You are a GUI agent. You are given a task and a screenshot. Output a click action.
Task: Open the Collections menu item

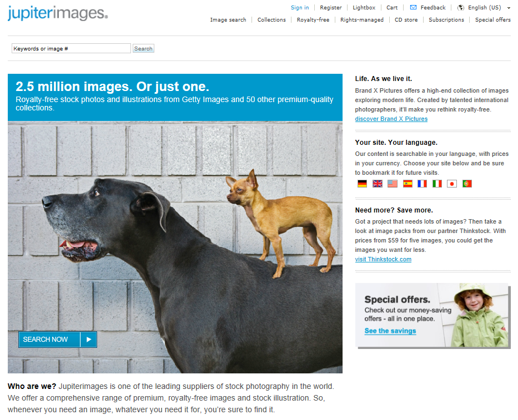(271, 20)
